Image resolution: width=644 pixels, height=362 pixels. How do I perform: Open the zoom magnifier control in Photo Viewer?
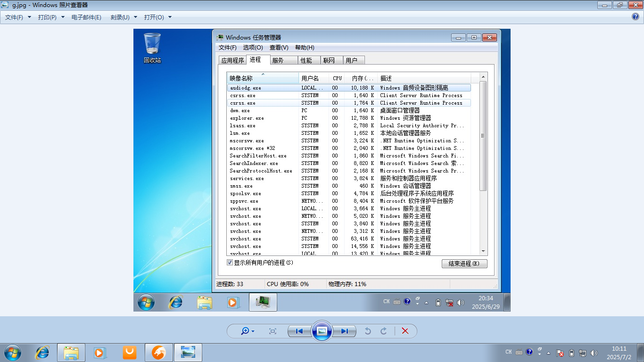[248, 331]
